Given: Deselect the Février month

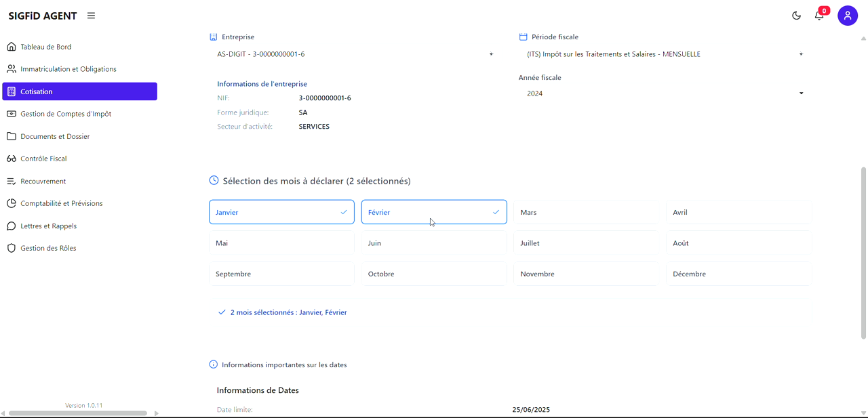Looking at the screenshot, I should point(434,212).
